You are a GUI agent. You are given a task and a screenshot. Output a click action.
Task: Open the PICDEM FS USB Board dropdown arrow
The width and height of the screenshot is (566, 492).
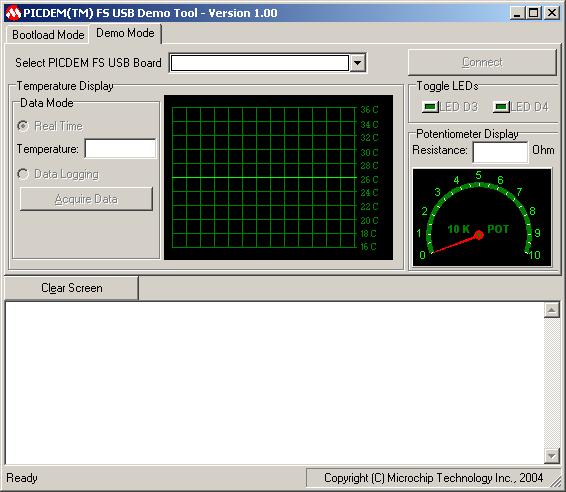click(357, 63)
